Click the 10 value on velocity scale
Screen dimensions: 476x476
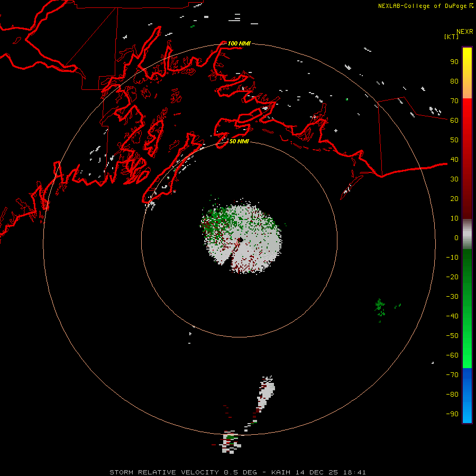tap(454, 218)
